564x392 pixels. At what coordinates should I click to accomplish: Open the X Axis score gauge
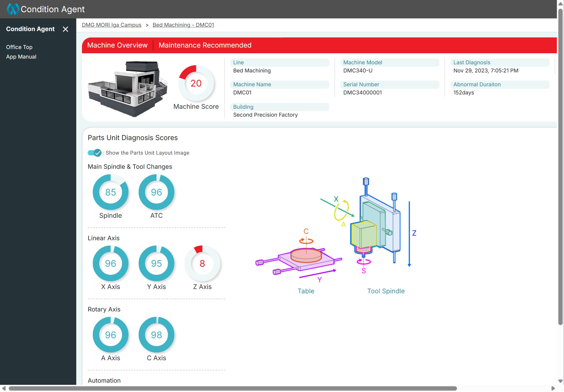click(110, 263)
